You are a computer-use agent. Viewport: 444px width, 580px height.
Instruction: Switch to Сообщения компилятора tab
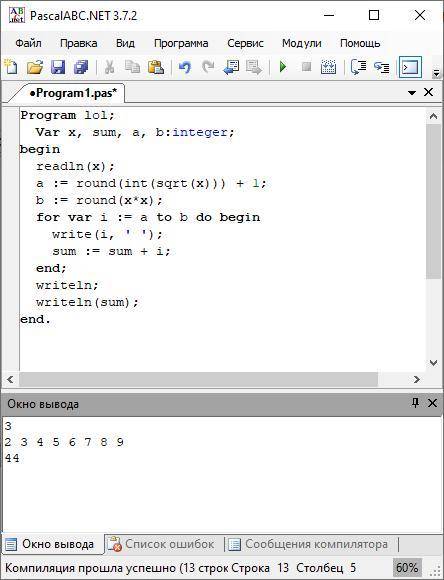pyautogui.click(x=308, y=544)
